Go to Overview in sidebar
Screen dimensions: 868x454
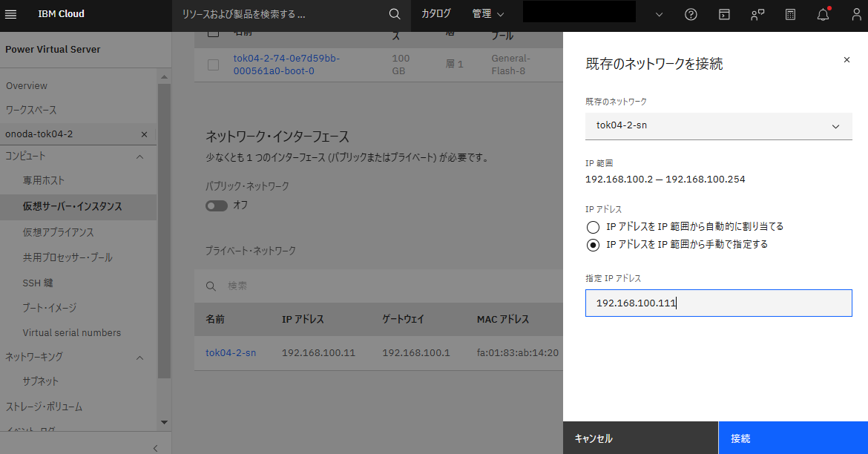click(27, 86)
